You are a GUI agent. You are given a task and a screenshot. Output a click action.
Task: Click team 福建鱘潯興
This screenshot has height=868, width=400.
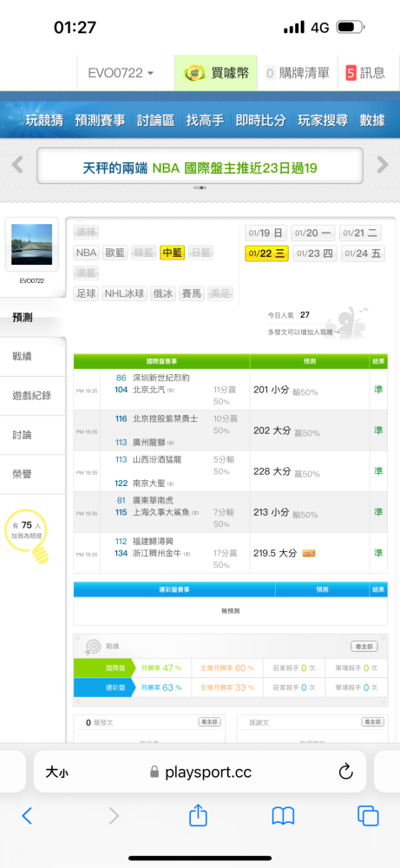point(154,541)
